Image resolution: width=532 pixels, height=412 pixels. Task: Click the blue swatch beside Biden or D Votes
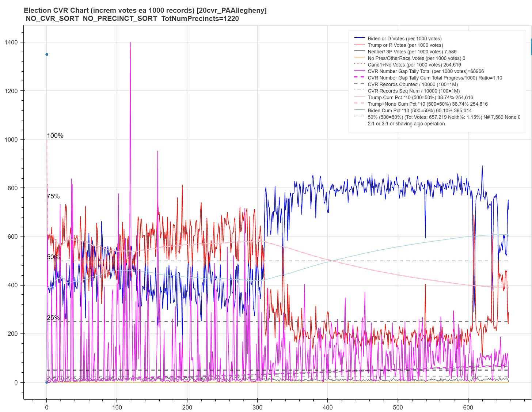(x=360, y=38)
